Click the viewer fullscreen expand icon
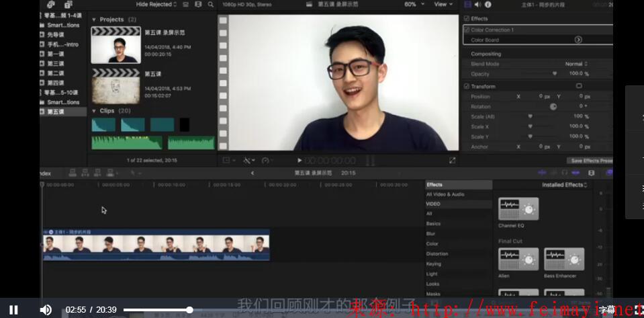 [452, 160]
